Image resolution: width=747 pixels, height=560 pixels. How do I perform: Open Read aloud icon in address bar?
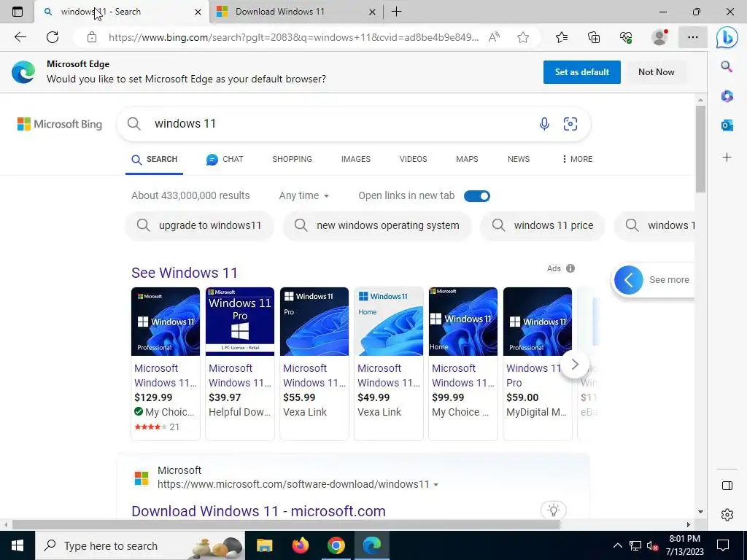[494, 37]
